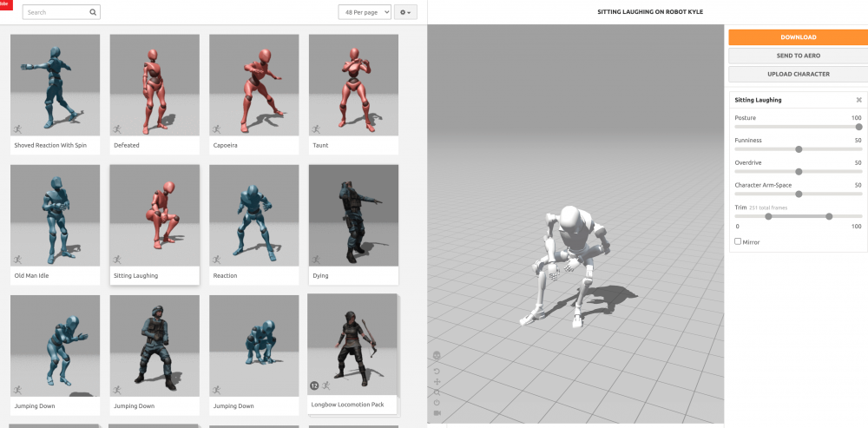This screenshot has height=428, width=868.
Task: Click the orange Download button
Action: click(799, 37)
